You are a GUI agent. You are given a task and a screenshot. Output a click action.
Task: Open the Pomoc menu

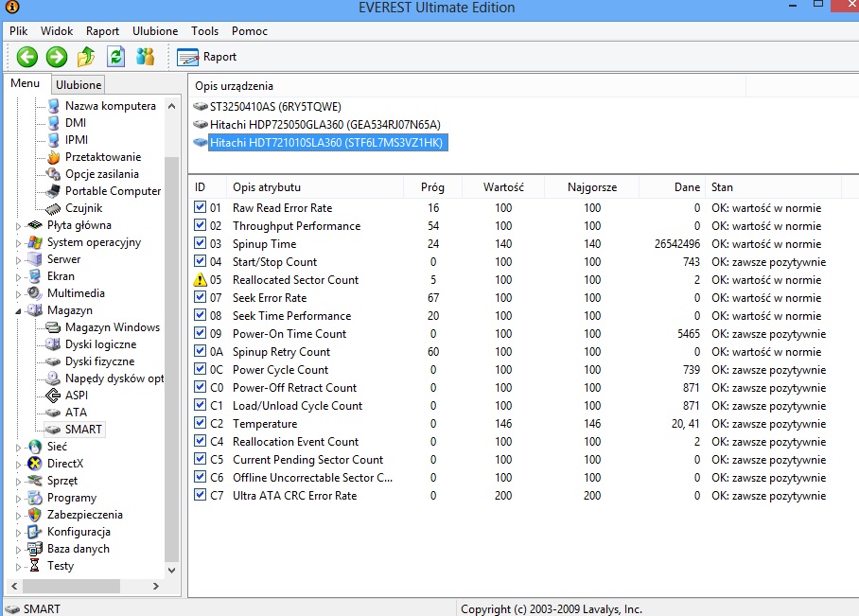(x=249, y=31)
